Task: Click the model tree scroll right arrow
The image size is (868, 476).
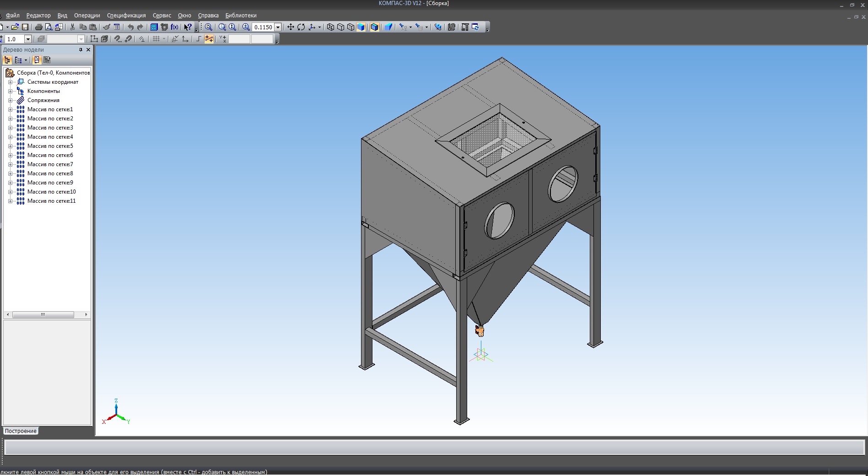Action: coord(86,314)
